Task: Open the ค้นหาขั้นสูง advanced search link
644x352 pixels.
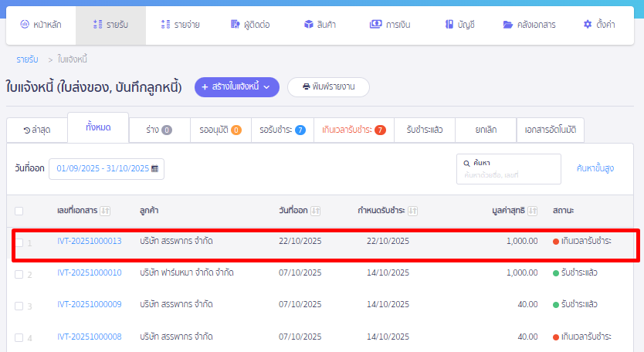Action: coord(595,168)
